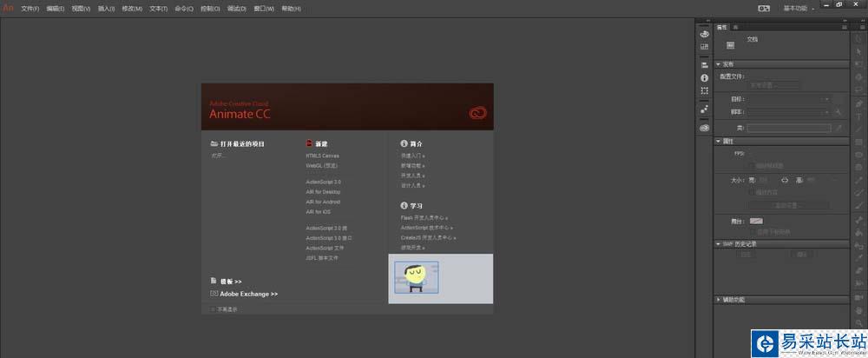
Task: Create a new ActionScript 3.0 document
Action: 323,182
